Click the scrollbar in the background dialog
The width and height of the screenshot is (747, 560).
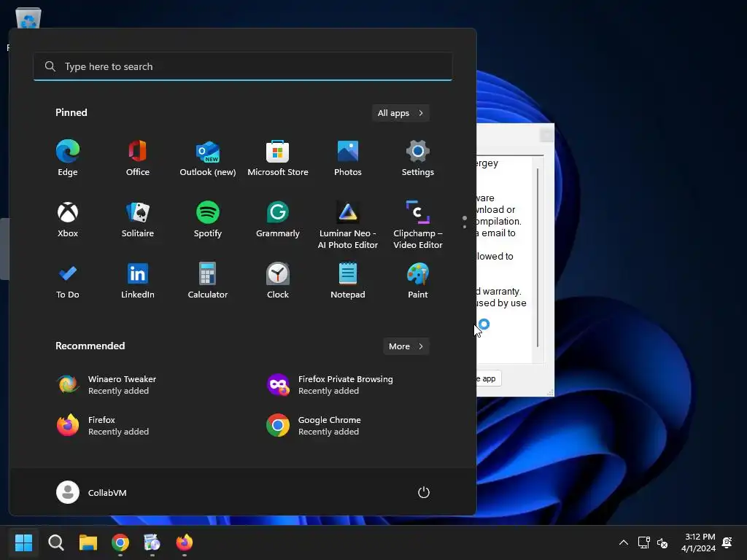[538, 257]
